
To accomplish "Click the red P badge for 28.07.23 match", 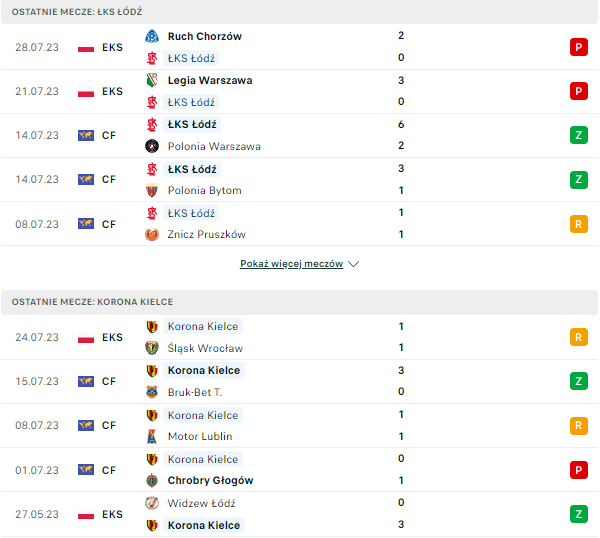I will 578,47.
